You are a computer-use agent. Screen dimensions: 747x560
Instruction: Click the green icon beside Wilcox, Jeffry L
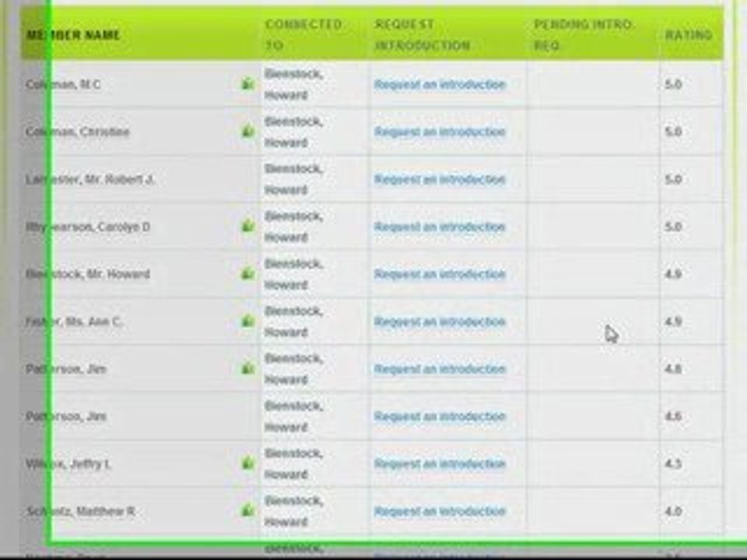tap(247, 463)
